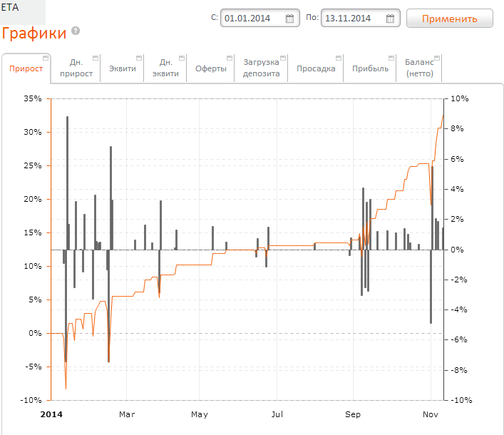Click the small window icon on Загрузка депозита tab
The width and height of the screenshot is (504, 435).
pyautogui.click(x=283, y=57)
